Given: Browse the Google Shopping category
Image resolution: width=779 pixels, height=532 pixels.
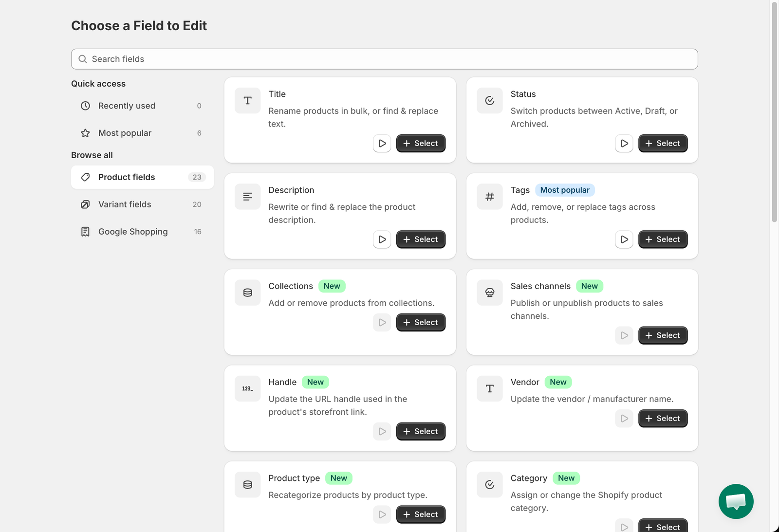Looking at the screenshot, I should click(x=142, y=232).
